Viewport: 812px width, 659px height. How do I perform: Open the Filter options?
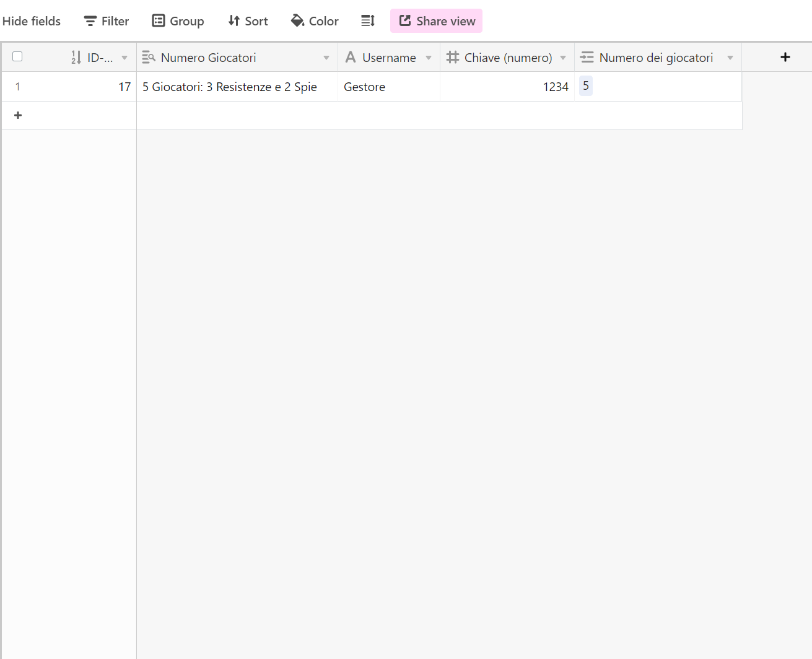[107, 21]
